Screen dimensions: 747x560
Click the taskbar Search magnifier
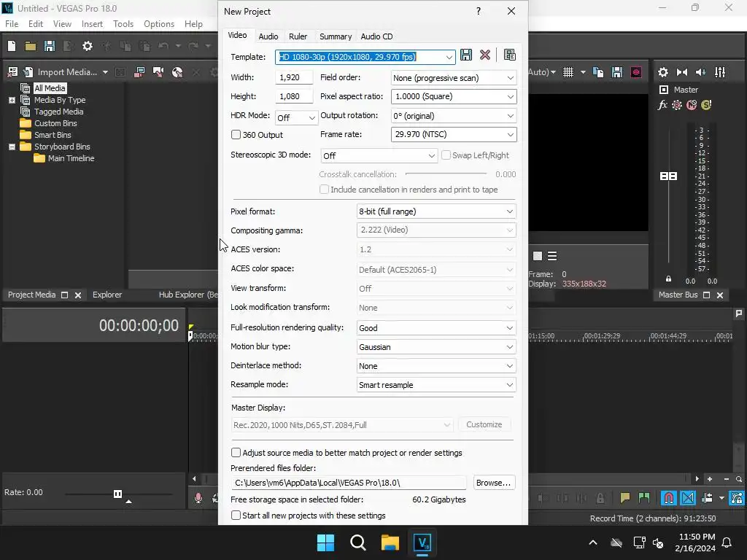click(357, 542)
